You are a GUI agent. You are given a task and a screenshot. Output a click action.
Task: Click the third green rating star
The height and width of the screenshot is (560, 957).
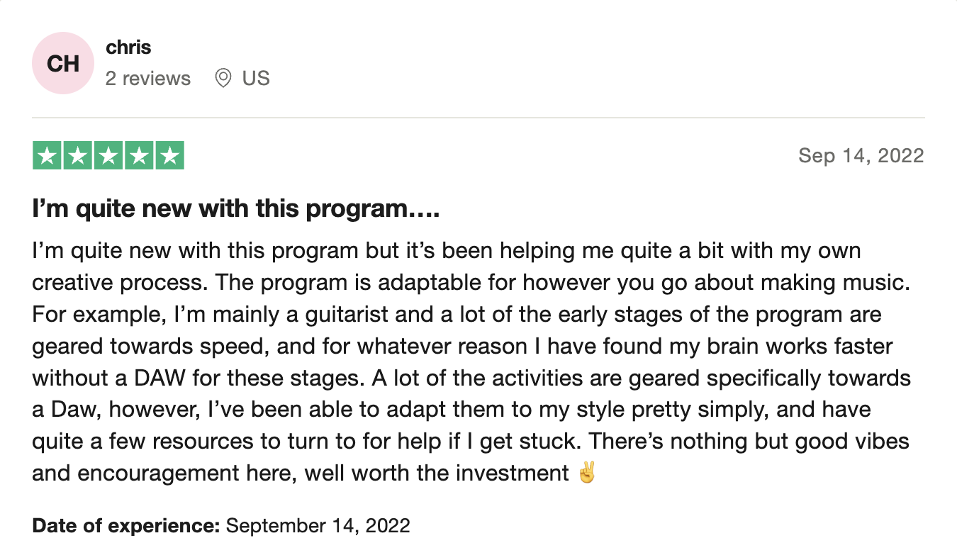(x=108, y=156)
